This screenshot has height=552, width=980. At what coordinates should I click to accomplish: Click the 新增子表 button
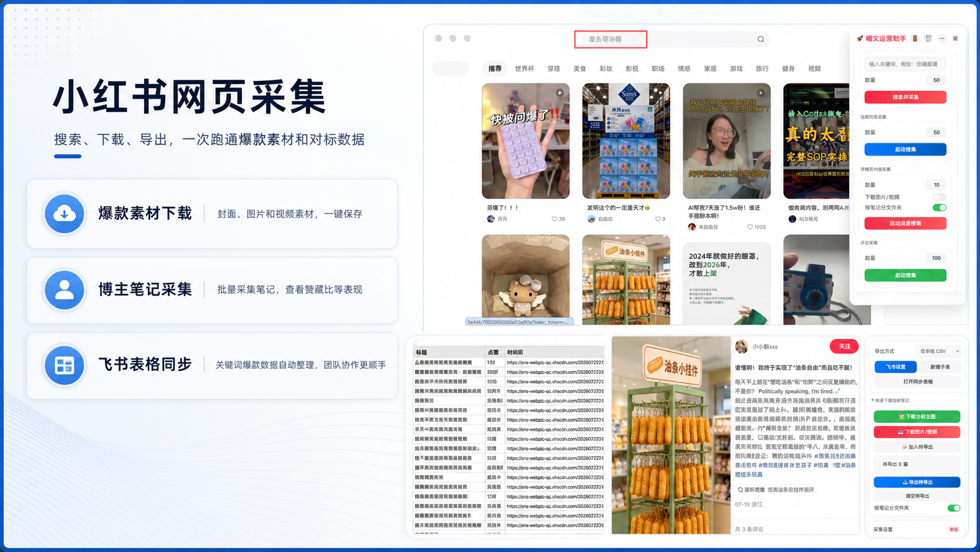point(940,367)
